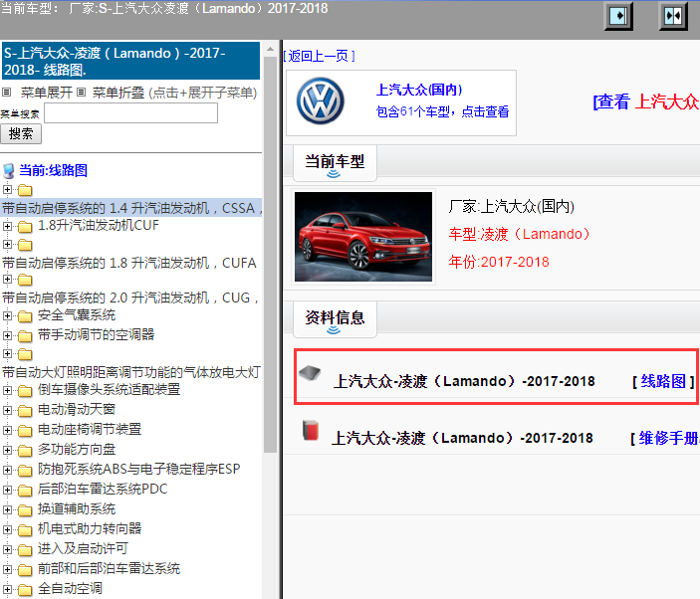Image resolution: width=700 pixels, height=599 pixels.
Task: Click the gray wiring diagram book icon
Action: pyautogui.click(x=310, y=373)
